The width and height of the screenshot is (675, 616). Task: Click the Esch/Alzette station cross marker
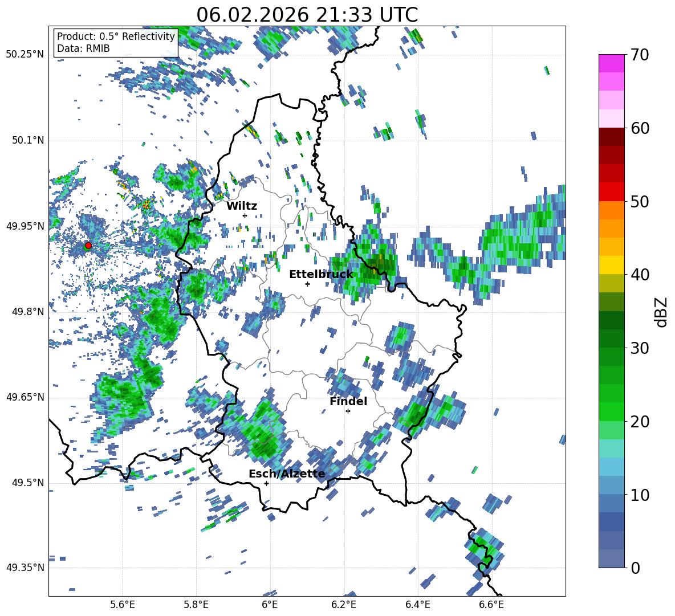click(266, 483)
